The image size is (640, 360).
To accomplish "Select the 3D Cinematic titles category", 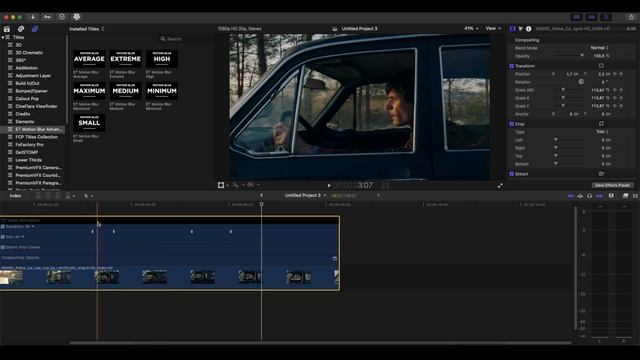I will tap(29, 53).
